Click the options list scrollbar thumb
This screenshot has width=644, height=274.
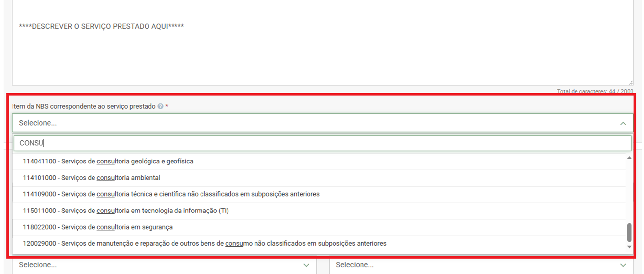pyautogui.click(x=629, y=232)
